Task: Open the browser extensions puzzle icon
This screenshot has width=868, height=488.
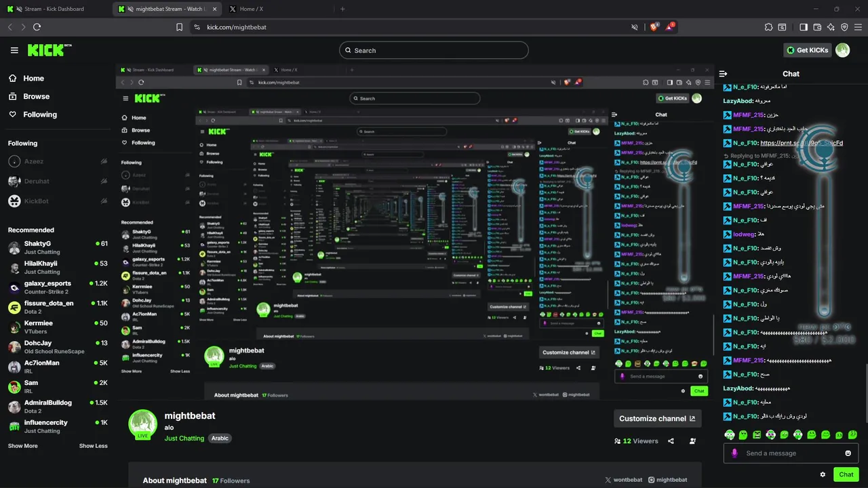Action: pos(768,27)
